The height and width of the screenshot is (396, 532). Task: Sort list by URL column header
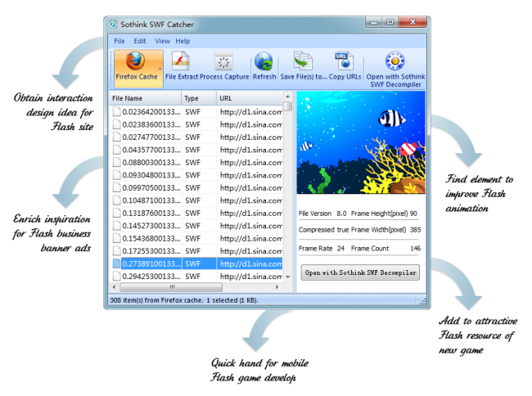(x=250, y=98)
